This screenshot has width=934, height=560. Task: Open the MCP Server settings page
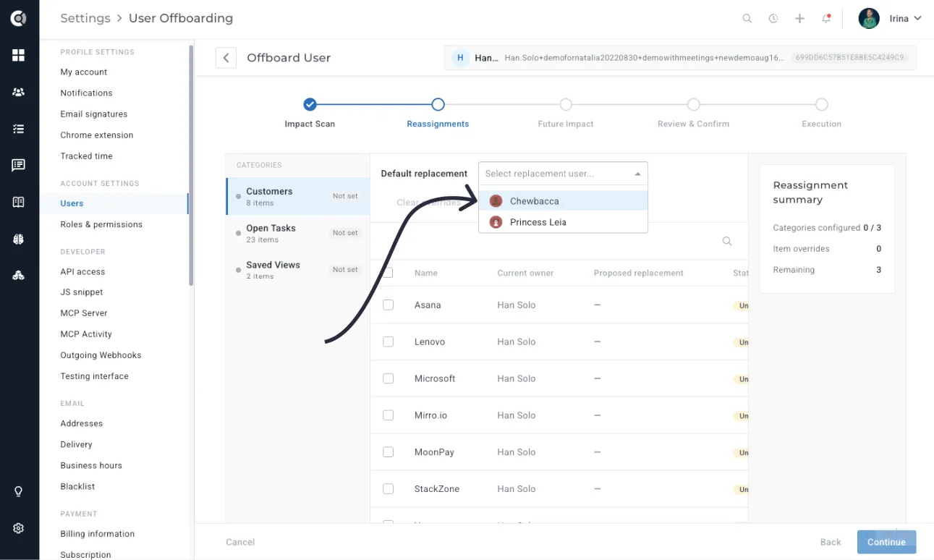pos(84,313)
